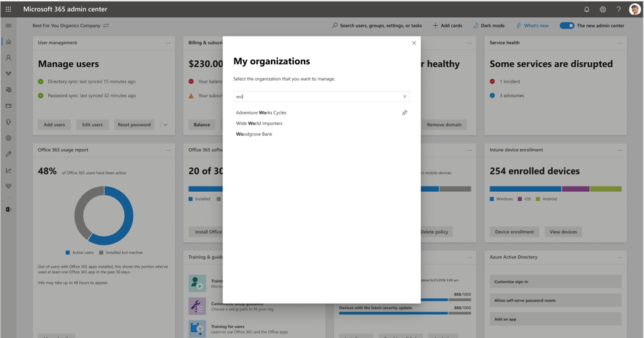Open the account profile picture
Viewport: 644px width, 338px height.
tap(635, 9)
